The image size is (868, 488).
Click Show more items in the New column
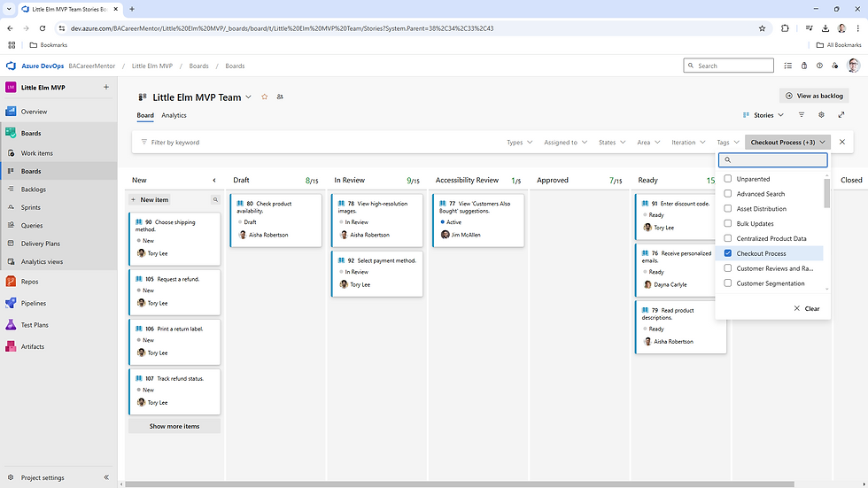tap(174, 426)
